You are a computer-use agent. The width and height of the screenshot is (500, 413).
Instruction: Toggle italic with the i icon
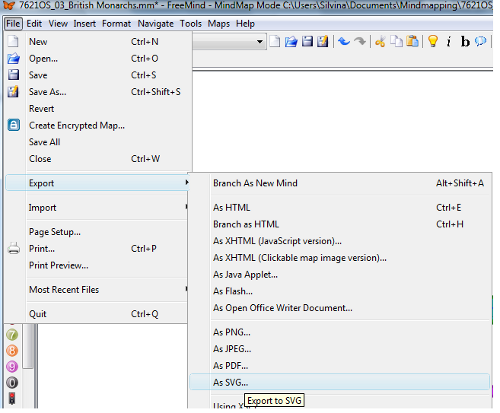449,42
